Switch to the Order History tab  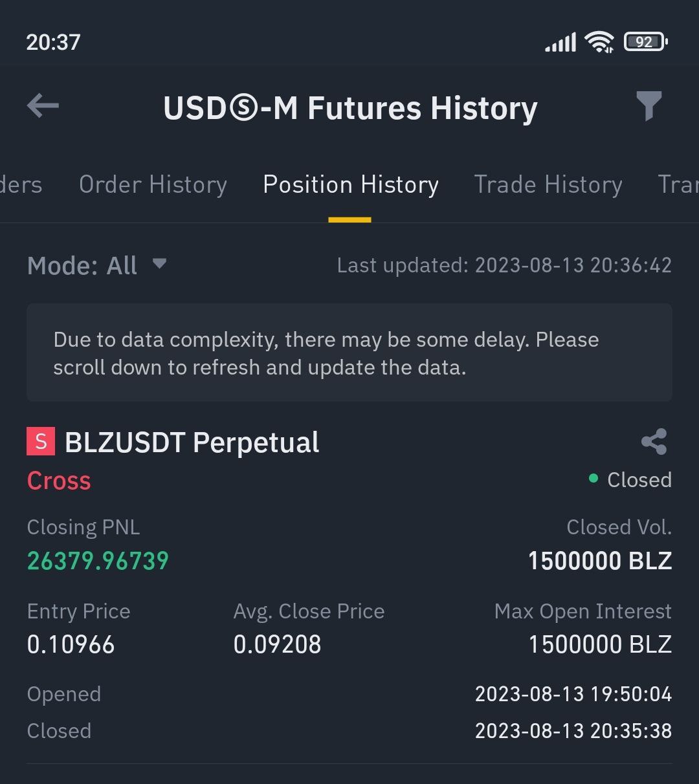click(153, 185)
